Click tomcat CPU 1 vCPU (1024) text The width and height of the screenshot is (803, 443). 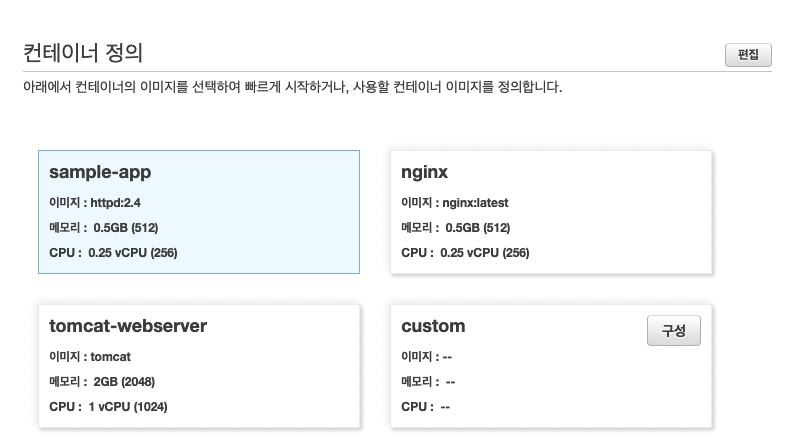pyautogui.click(x=108, y=407)
